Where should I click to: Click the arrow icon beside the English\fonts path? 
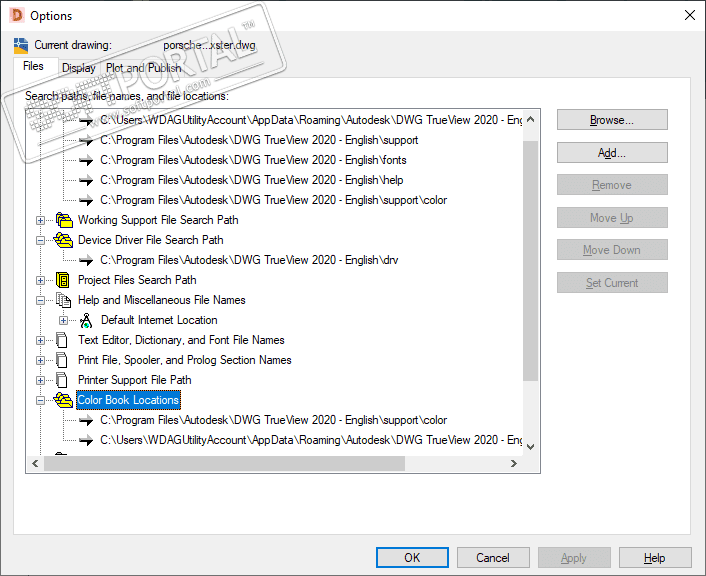[86, 160]
